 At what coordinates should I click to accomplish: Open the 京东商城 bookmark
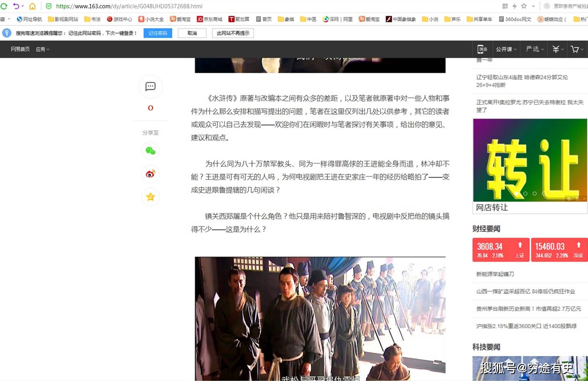click(x=210, y=19)
